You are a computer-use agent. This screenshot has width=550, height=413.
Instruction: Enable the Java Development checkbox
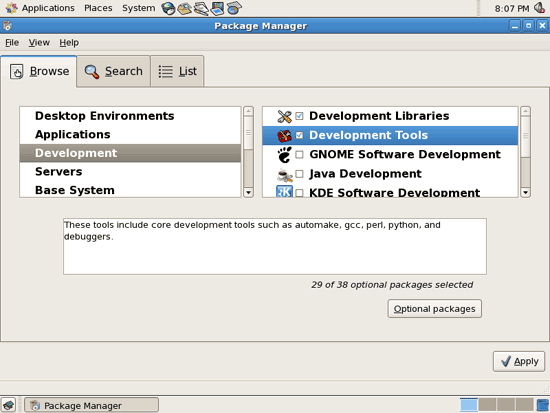coord(299,174)
